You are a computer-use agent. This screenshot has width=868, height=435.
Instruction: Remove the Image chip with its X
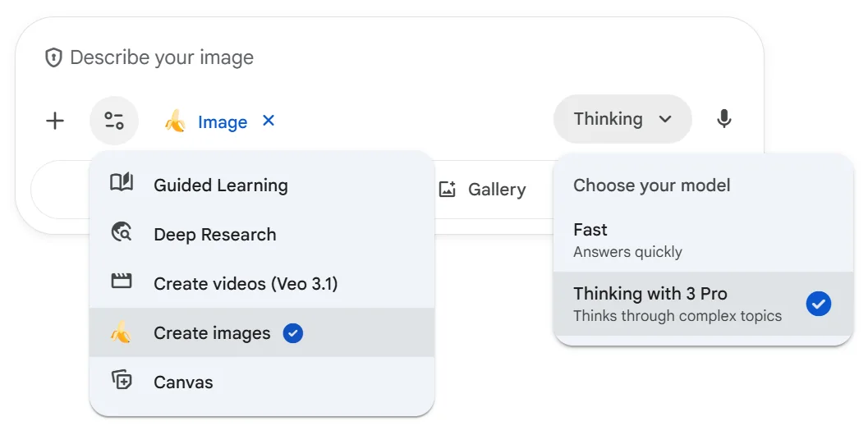[x=269, y=121]
